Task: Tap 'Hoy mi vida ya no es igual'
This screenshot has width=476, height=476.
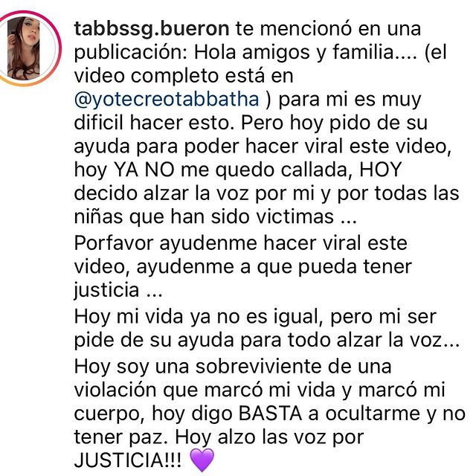Action: 199,317
